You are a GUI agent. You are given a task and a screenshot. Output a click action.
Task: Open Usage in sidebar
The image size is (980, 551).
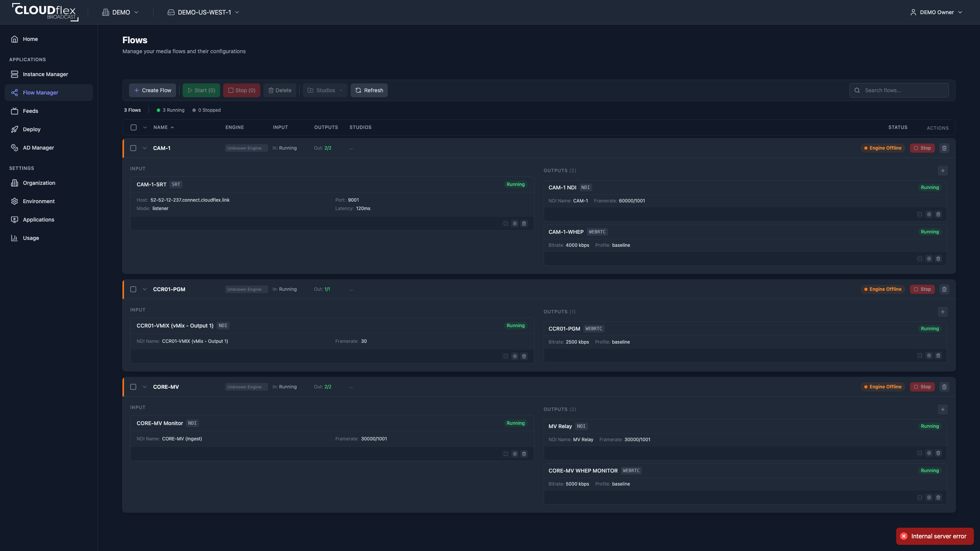point(49,238)
